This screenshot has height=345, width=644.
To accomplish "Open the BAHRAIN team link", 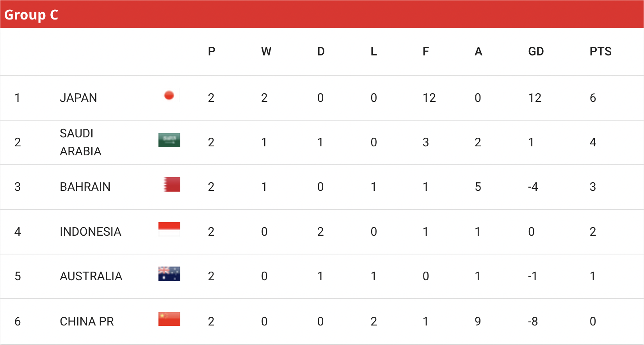I will [x=85, y=187].
